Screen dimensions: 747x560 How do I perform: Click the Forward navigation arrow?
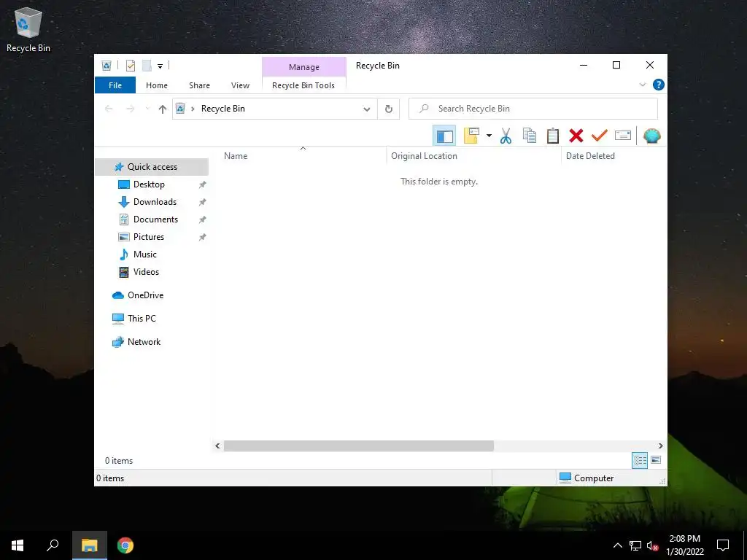click(130, 109)
